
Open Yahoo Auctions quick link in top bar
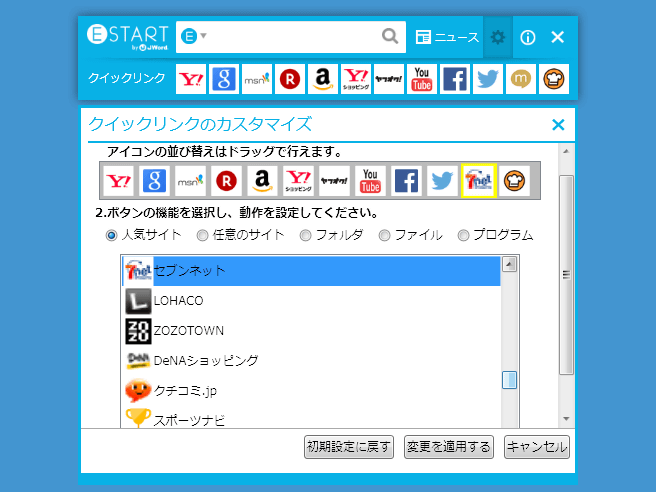click(389, 79)
